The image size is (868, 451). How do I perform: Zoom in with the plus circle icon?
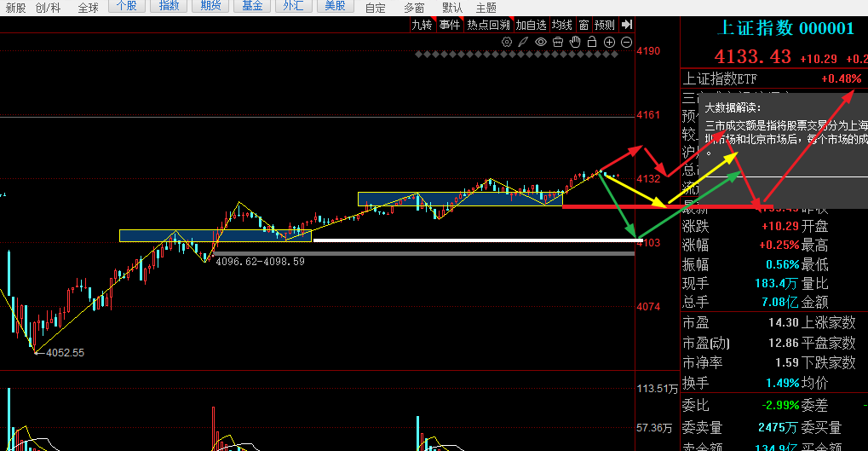(610, 42)
